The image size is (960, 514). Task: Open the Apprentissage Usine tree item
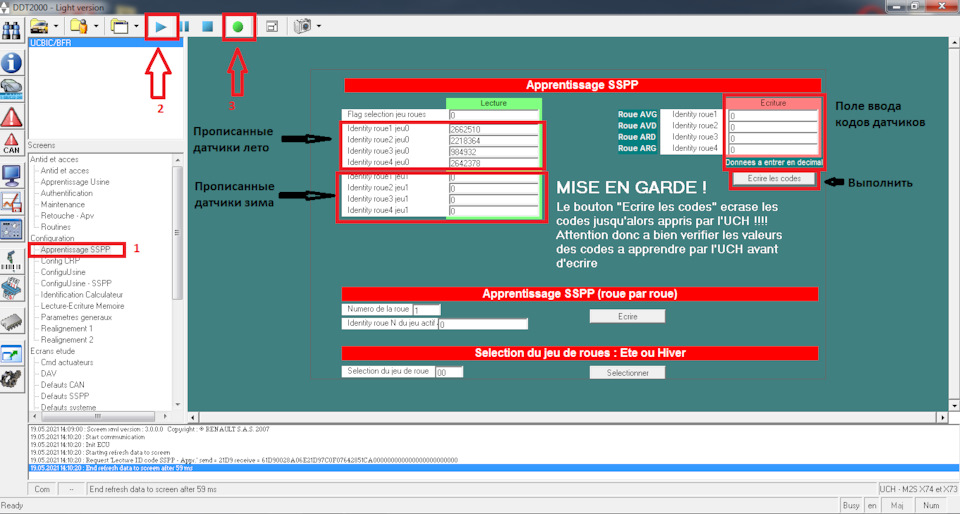tap(75, 182)
